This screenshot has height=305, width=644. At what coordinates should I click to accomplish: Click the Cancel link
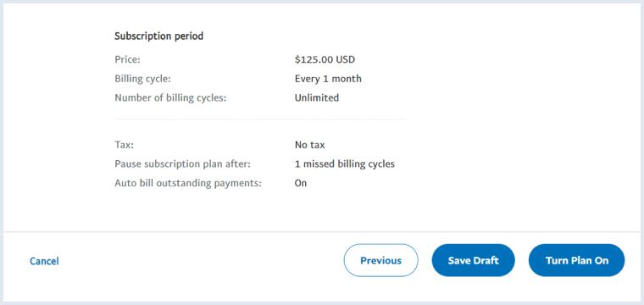click(44, 261)
